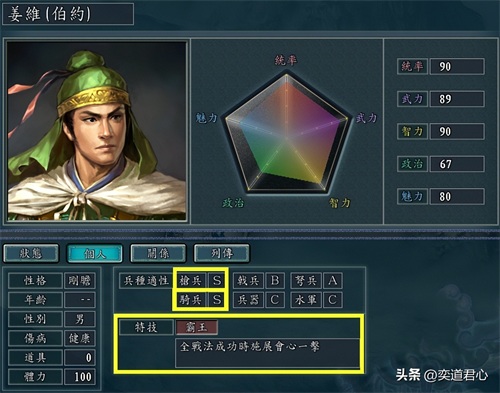Click the 騎兵 S aptitude rating
Screen dimensions: 500x393
click(217, 300)
